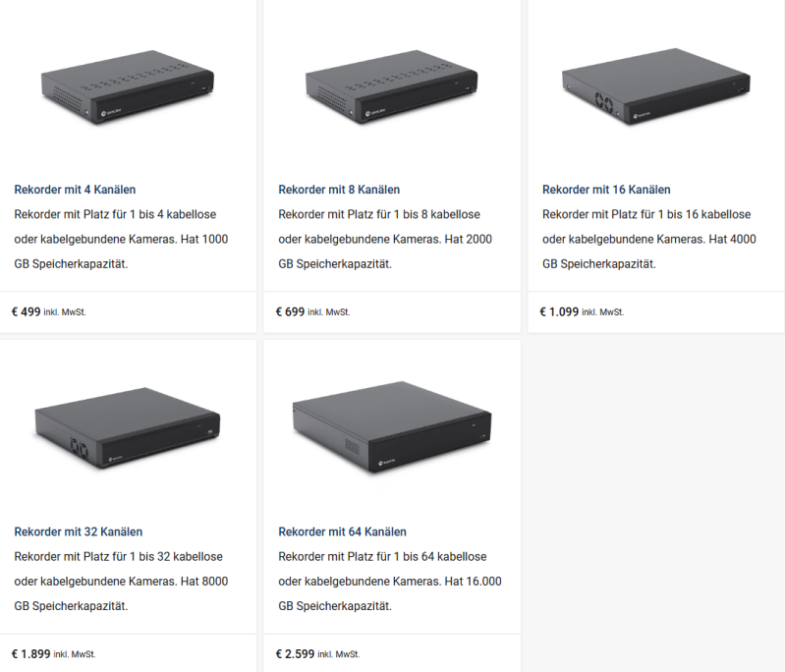785x672 pixels.
Task: Click the description mentioning 4000 GB Speicherkapazität
Action: [x=648, y=239]
